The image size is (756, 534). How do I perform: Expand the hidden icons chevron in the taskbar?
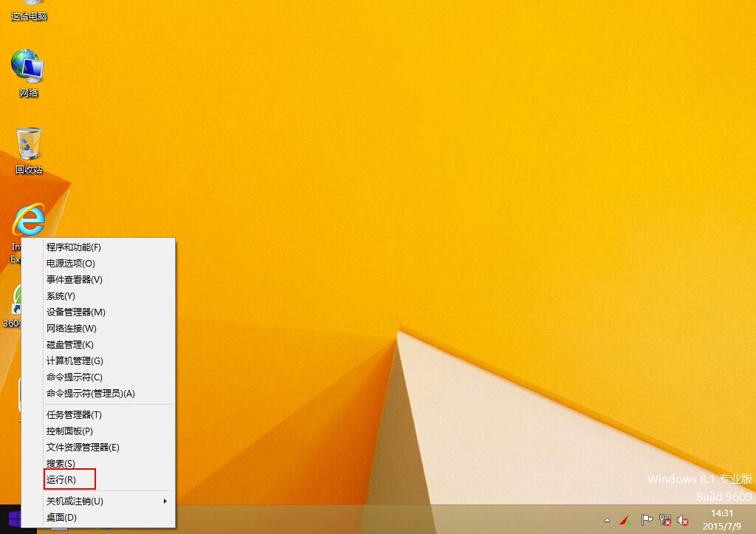click(607, 521)
